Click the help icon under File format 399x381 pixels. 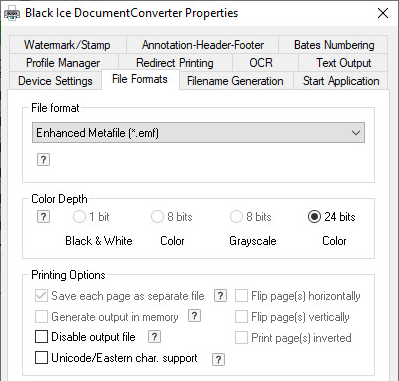(x=43, y=160)
